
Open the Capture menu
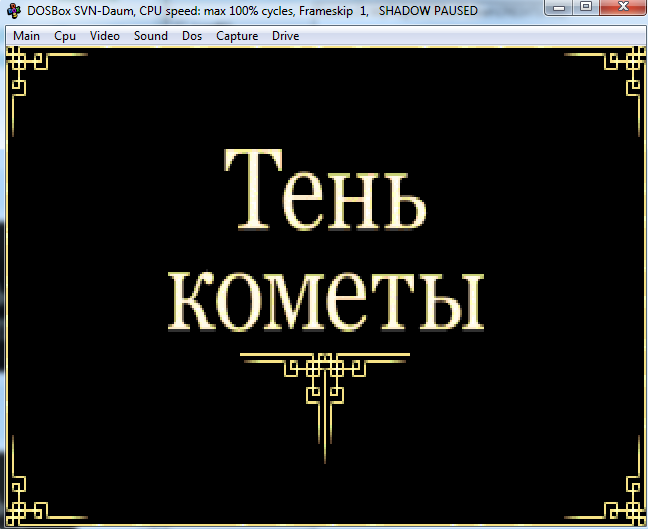tap(237, 36)
